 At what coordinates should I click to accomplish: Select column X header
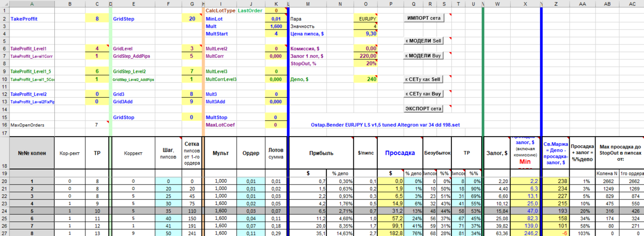click(525, 3)
